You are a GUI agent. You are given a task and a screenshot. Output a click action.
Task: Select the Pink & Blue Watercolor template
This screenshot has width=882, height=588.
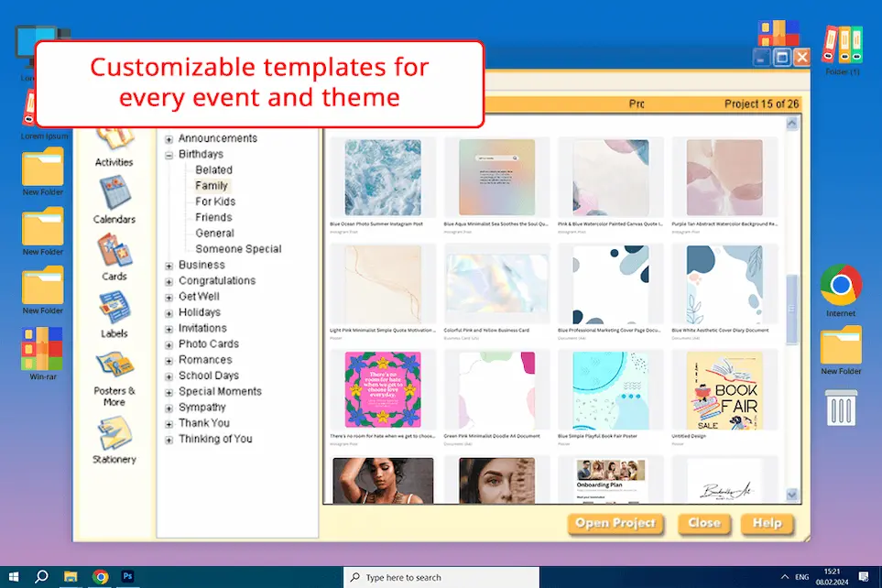(x=610, y=178)
